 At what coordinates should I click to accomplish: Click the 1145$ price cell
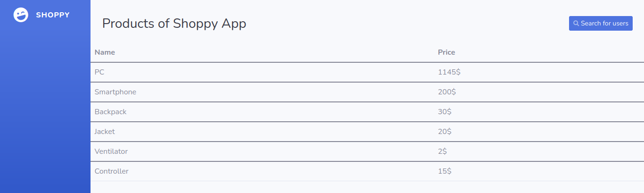point(449,72)
